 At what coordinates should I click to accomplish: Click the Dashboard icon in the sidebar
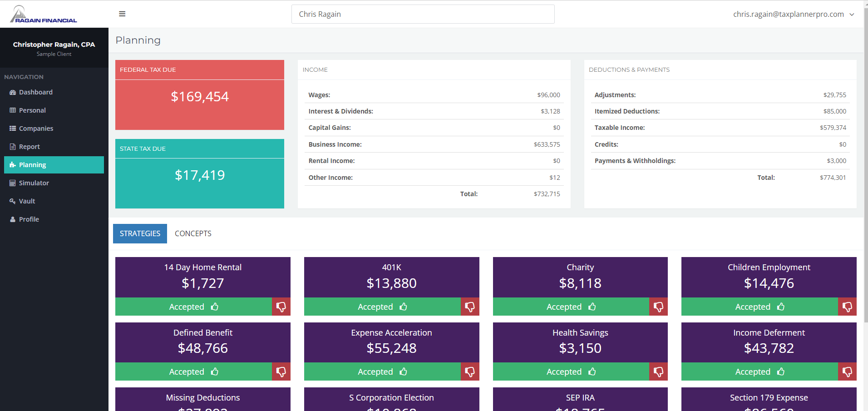coord(13,92)
